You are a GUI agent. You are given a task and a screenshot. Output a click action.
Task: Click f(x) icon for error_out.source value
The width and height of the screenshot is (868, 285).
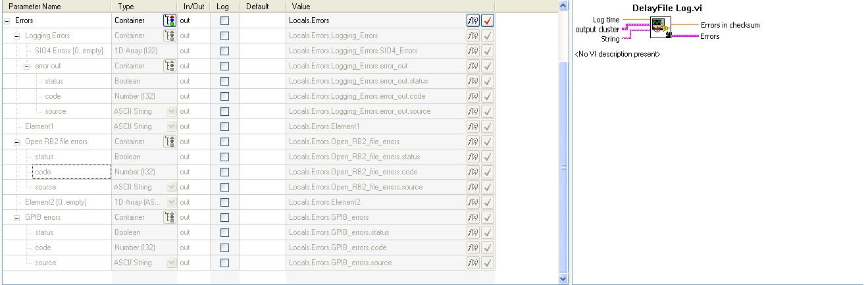[x=472, y=111]
